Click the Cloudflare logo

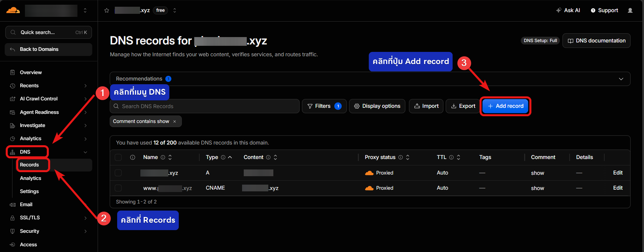pos(13,10)
